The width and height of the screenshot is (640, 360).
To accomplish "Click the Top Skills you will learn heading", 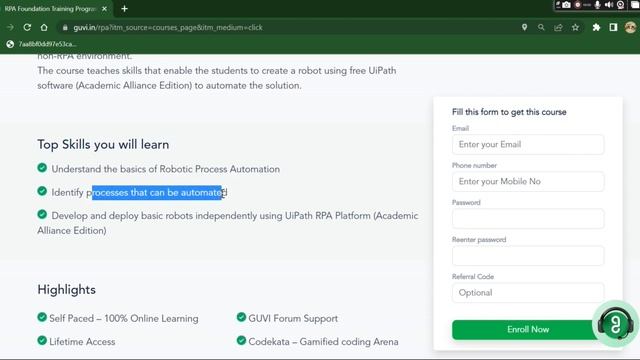I will (x=103, y=144).
